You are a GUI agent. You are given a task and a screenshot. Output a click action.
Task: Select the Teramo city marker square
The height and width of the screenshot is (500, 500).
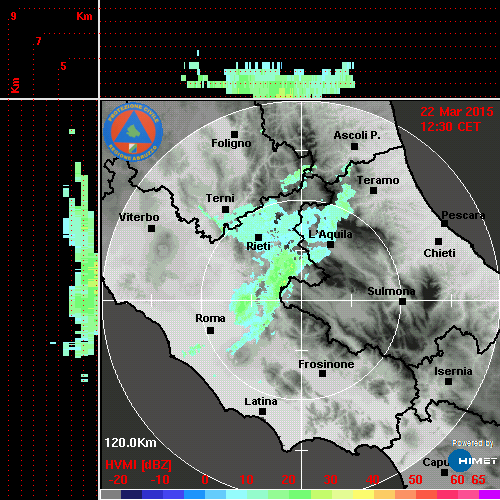coord(374,191)
